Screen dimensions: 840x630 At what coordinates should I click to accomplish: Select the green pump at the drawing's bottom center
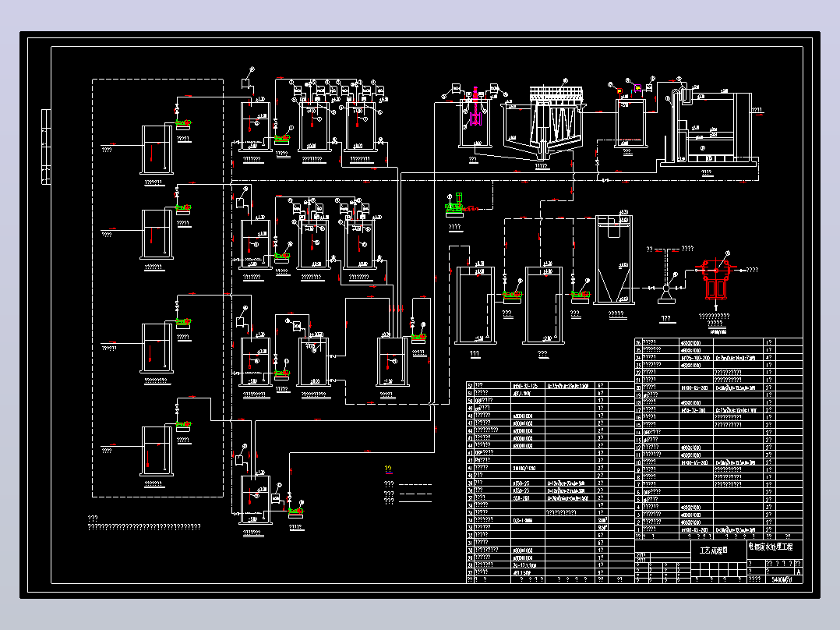coord(295,513)
